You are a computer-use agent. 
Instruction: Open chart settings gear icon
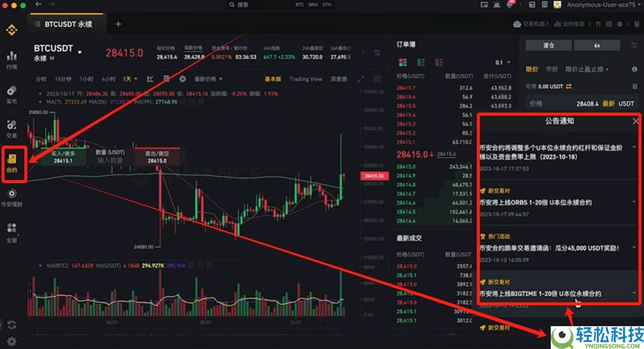point(182,79)
